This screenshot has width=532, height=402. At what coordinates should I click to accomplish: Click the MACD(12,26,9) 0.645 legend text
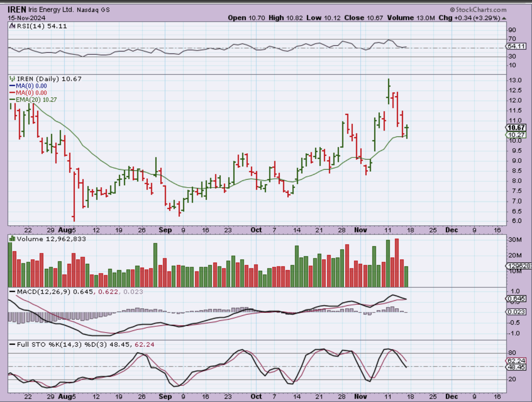click(55, 291)
